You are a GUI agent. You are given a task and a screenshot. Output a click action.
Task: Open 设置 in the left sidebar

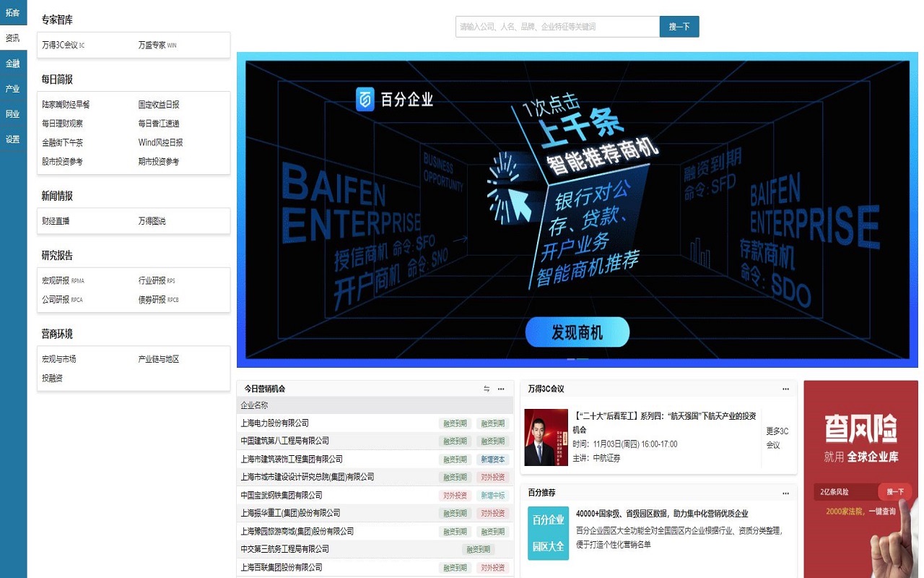(x=13, y=139)
